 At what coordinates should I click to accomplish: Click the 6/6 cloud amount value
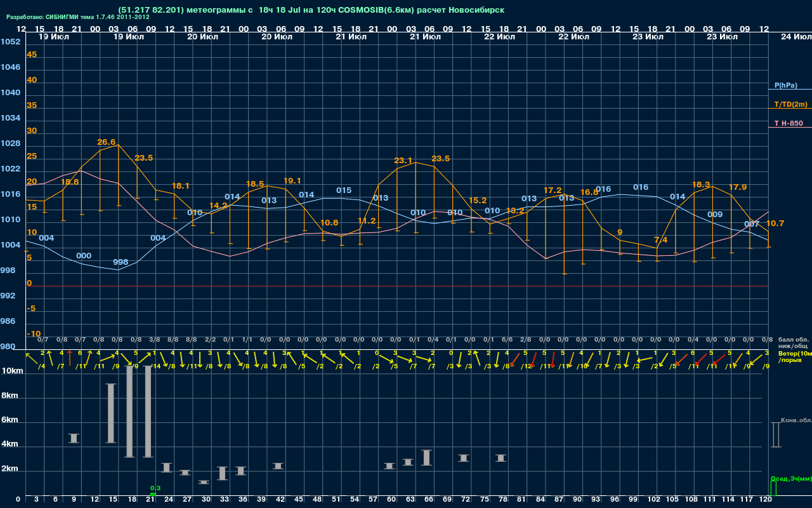(x=507, y=340)
